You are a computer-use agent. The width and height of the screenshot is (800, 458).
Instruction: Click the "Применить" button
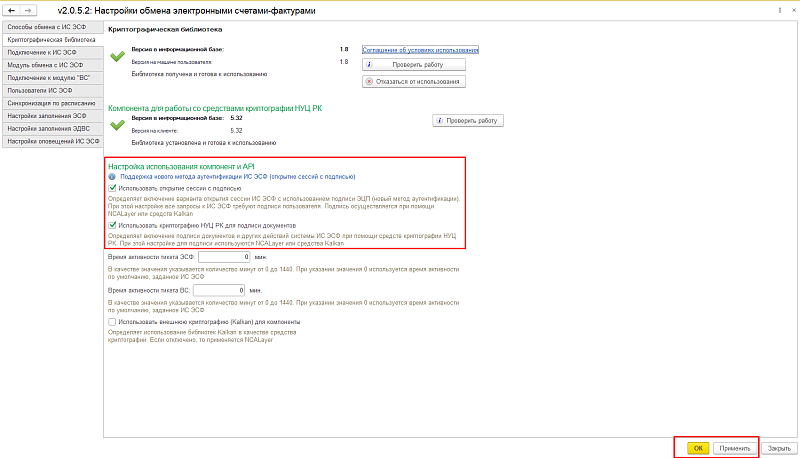(x=733, y=448)
